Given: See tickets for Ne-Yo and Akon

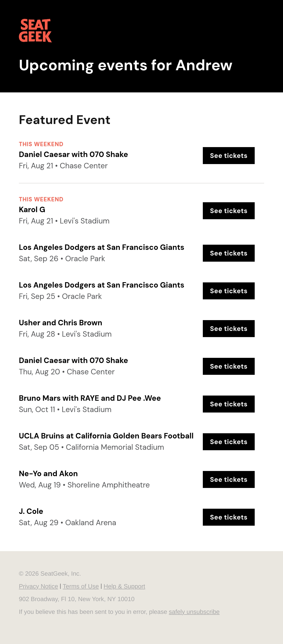Looking at the screenshot, I should (229, 479).
